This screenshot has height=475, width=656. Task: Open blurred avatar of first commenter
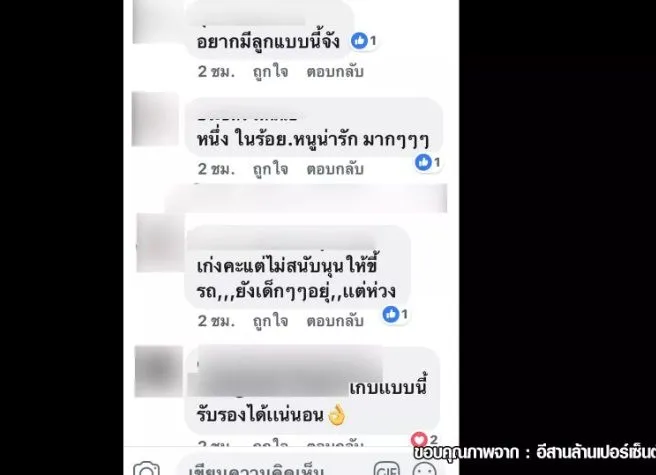(156, 23)
